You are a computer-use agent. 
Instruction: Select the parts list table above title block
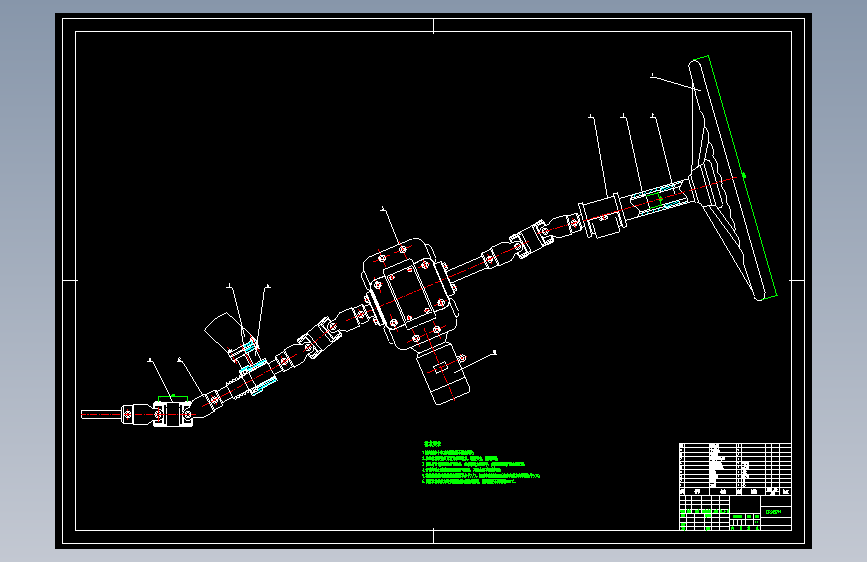[x=735, y=469]
